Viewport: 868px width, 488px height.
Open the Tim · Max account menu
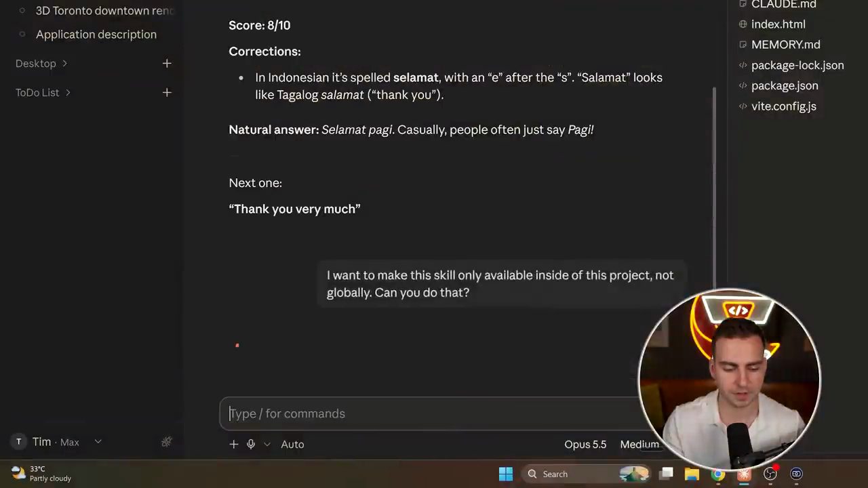pyautogui.click(x=57, y=442)
